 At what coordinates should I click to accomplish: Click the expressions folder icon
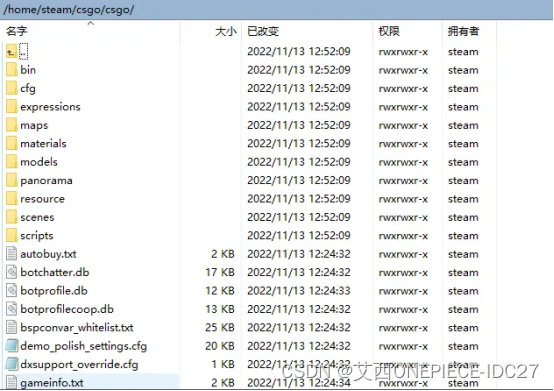tap(11, 107)
